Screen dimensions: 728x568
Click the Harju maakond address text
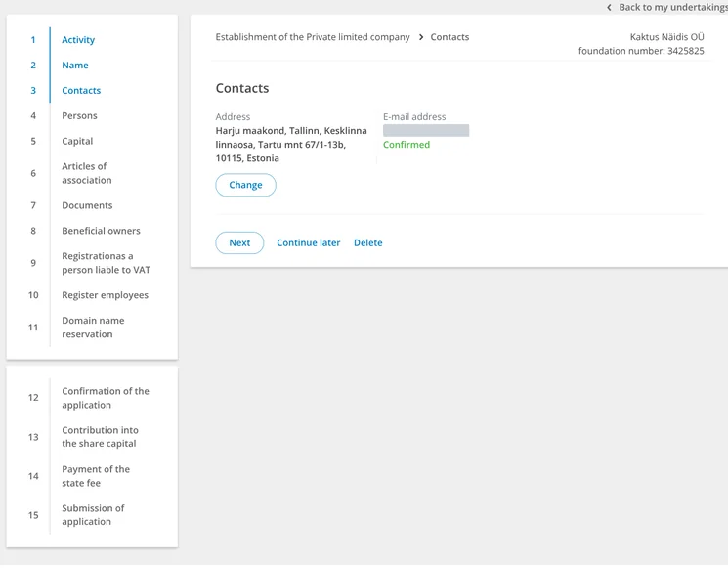point(291,145)
